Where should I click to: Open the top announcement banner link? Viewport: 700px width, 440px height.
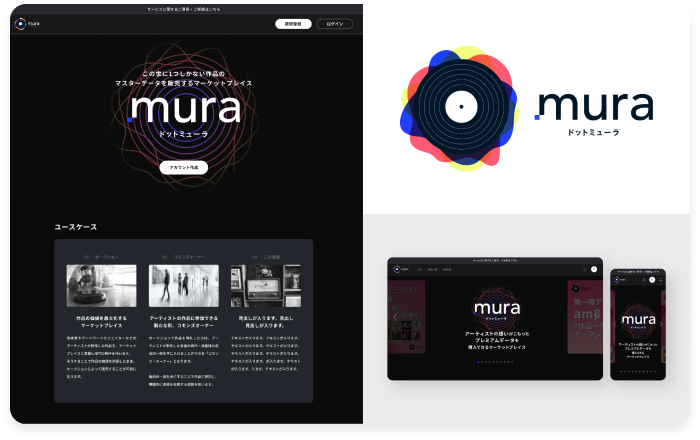[181, 6]
